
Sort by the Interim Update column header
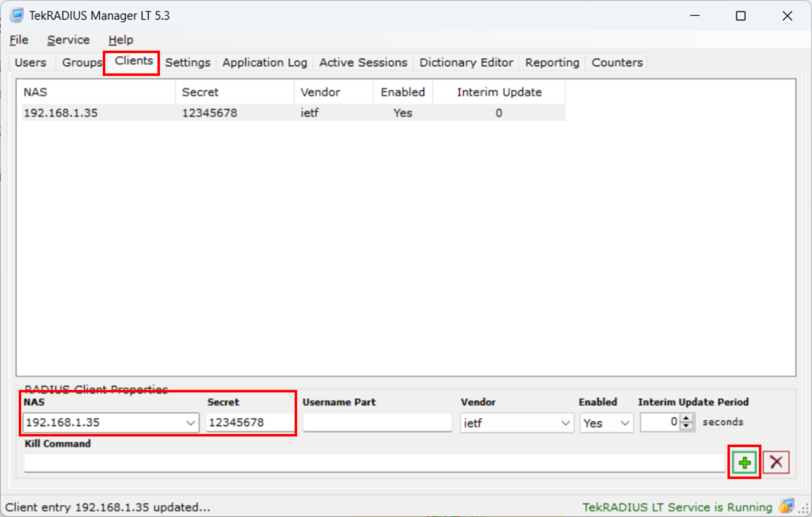499,92
